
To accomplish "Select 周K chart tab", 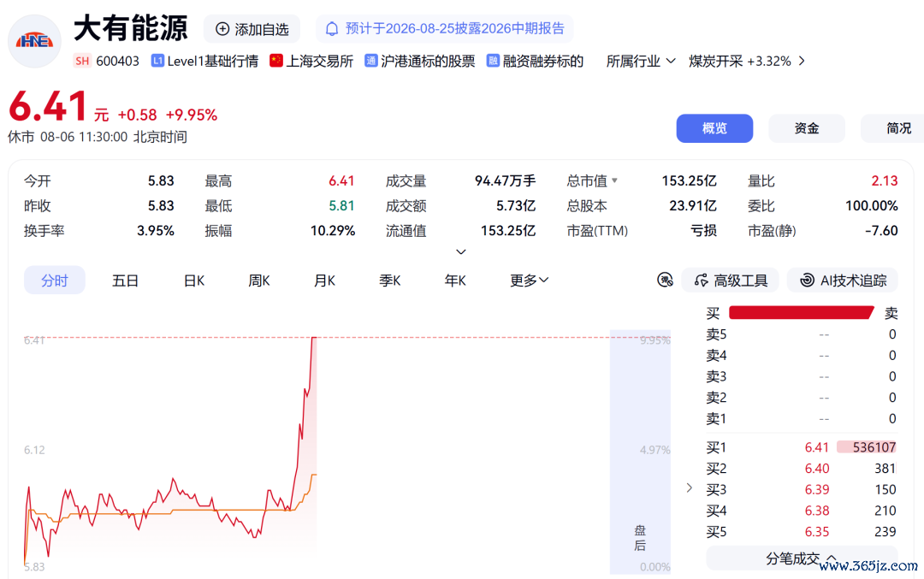I will (258, 281).
